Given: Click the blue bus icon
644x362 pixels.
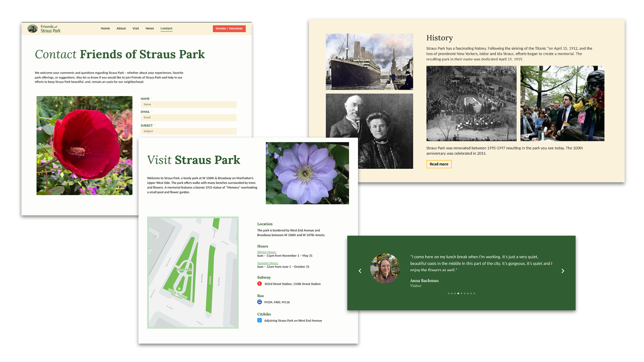Looking at the screenshot, I should point(259,302).
